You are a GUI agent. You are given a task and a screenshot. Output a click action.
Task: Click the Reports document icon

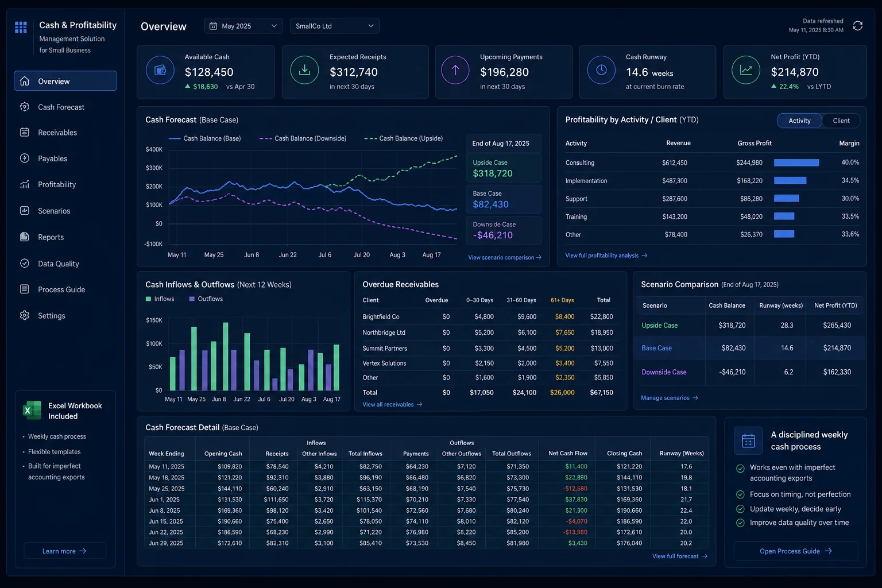tap(25, 237)
